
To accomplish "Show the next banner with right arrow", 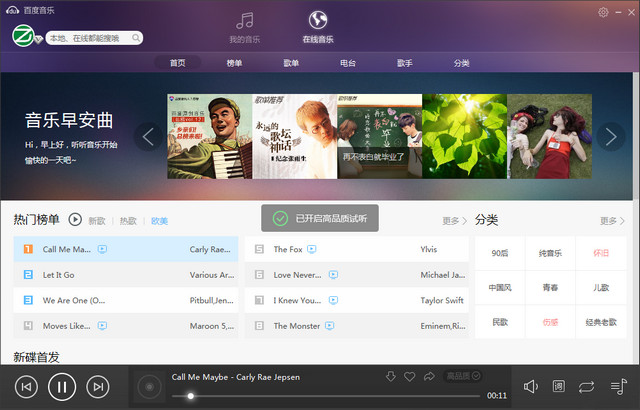I will tap(612, 136).
